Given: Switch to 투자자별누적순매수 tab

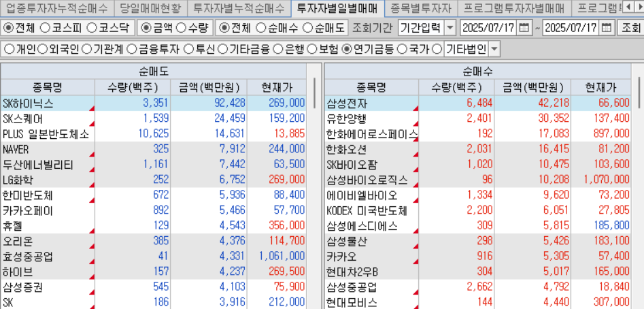Looking at the screenshot, I should pyautogui.click(x=238, y=7).
